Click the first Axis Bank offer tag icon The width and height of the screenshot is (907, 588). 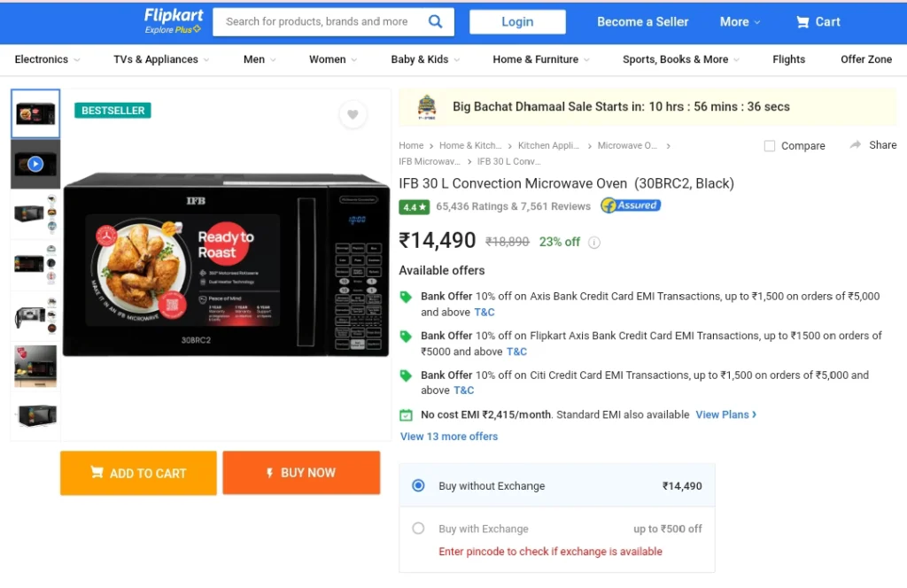[x=406, y=297]
